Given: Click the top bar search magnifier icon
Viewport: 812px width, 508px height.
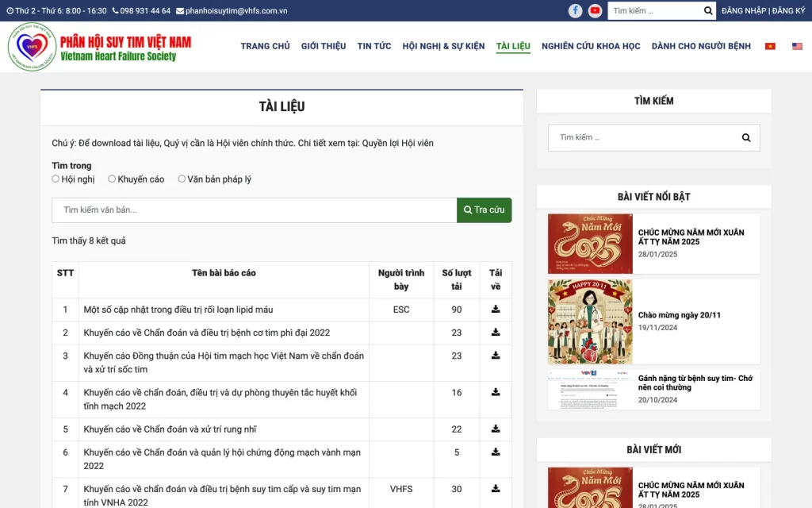Looking at the screenshot, I should click(x=708, y=10).
